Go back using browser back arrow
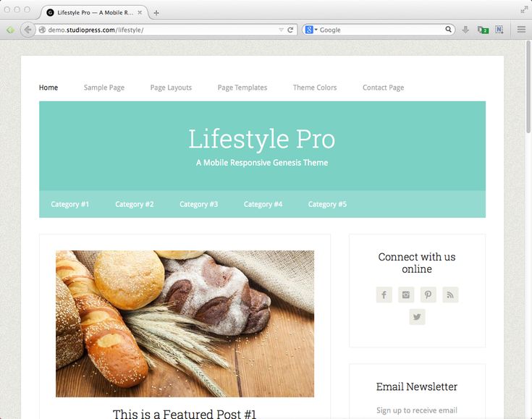The width and height of the screenshot is (532, 419). (x=28, y=30)
